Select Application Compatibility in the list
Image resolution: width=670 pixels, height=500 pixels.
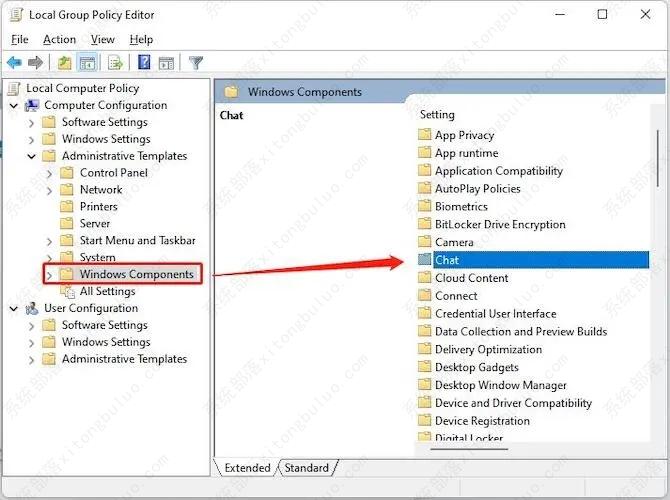coord(499,171)
